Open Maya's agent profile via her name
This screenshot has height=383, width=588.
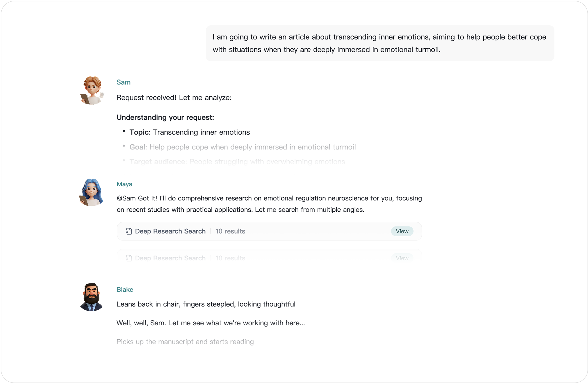click(x=125, y=184)
